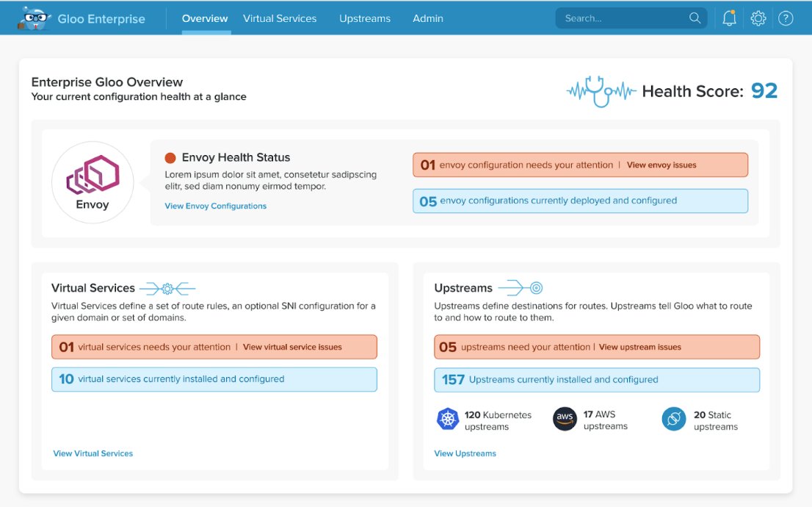Switch to the Overview tab
The height and width of the screenshot is (507, 812).
coord(205,18)
